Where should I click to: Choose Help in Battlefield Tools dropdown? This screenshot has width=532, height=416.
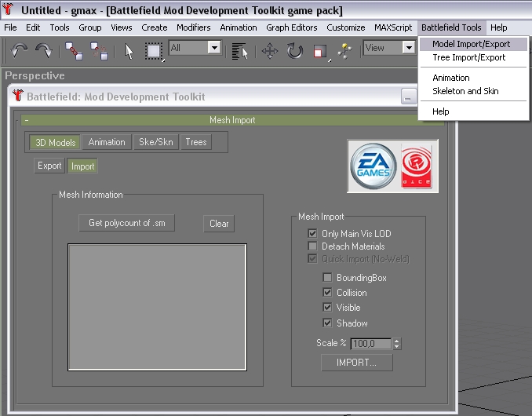(x=473, y=111)
